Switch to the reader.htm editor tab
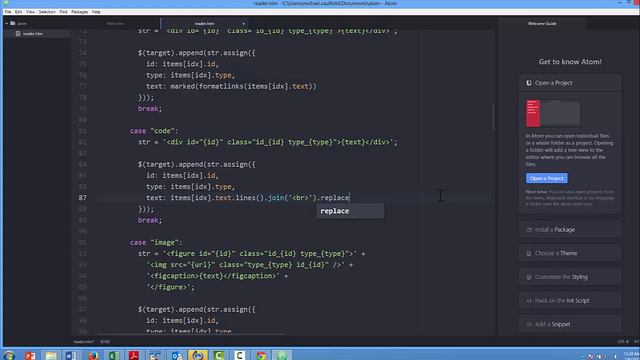 coord(204,24)
